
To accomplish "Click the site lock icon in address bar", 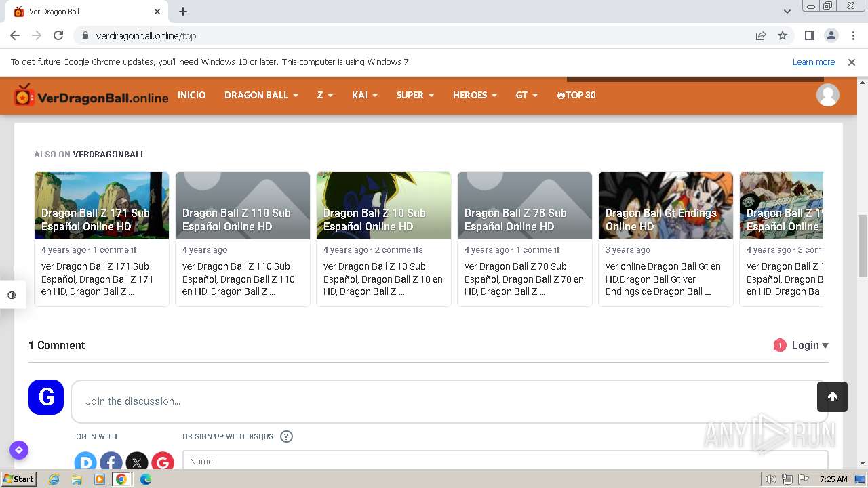I will [x=85, y=35].
